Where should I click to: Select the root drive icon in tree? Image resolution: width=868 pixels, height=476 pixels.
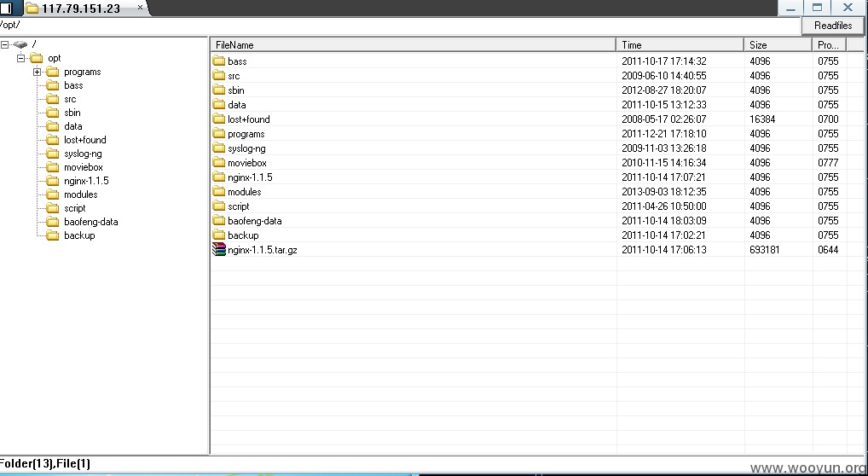pos(20,44)
